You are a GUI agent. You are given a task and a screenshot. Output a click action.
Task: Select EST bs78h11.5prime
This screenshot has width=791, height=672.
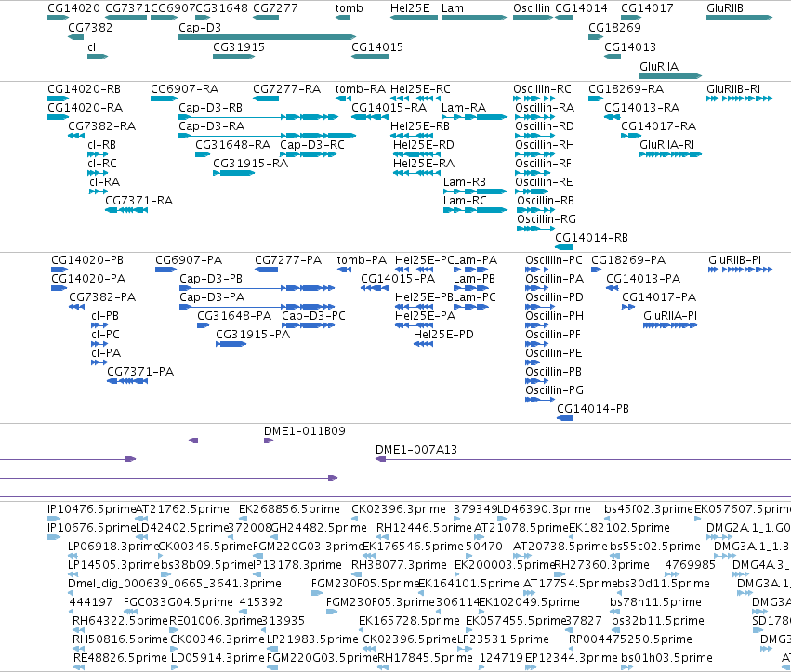point(614,612)
